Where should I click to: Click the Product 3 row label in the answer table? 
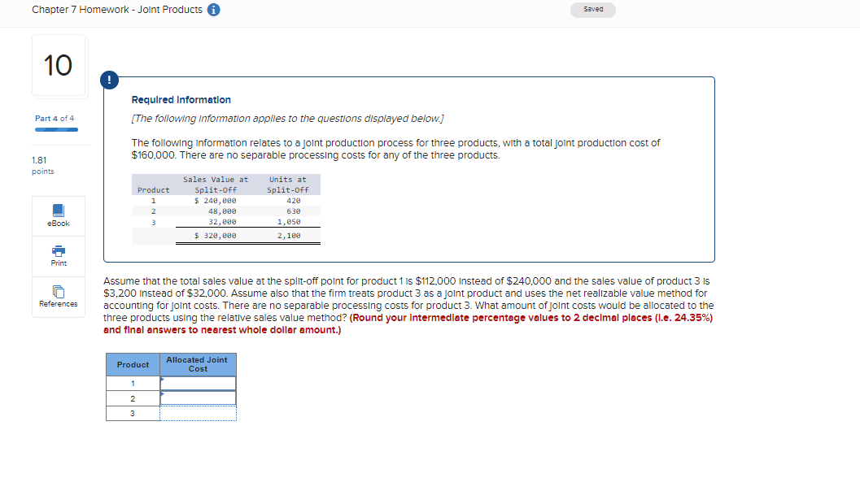coord(133,413)
